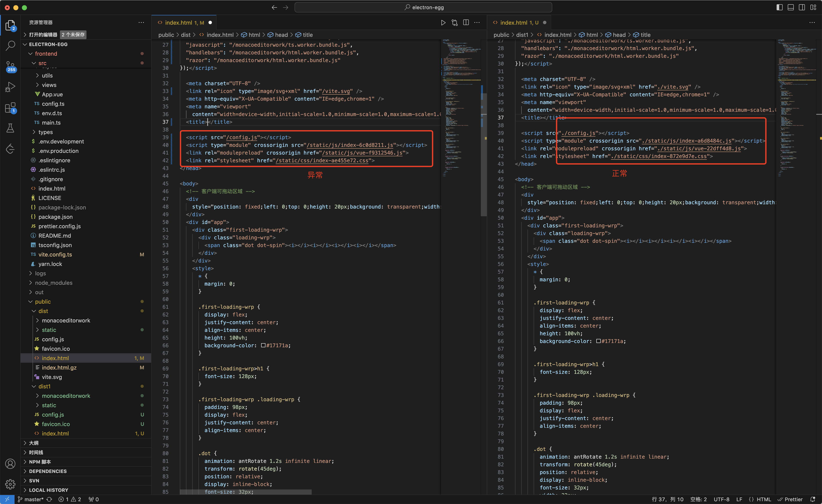The height and width of the screenshot is (504, 822).
Task: Open the Explorer view in activity bar
Action: [x=10, y=25]
